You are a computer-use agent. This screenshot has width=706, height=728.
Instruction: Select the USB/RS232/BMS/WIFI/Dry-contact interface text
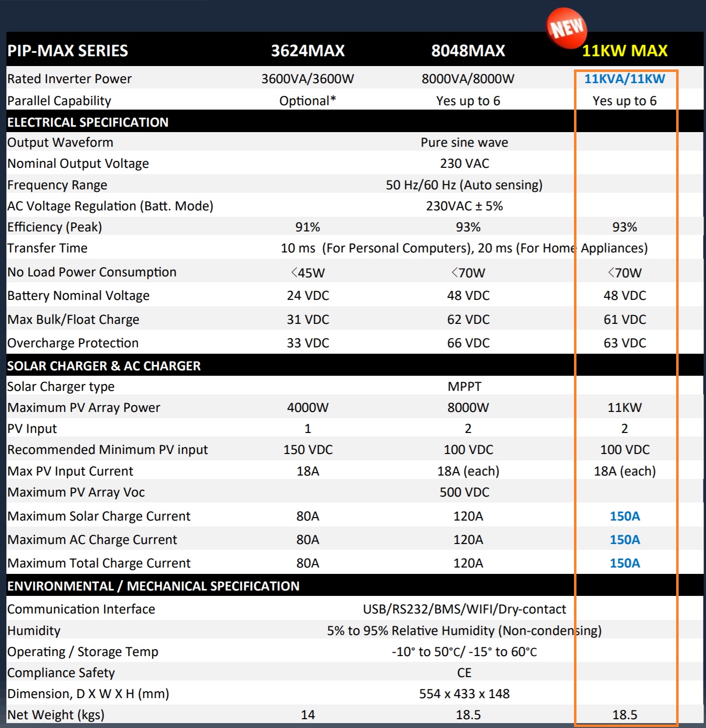464,609
